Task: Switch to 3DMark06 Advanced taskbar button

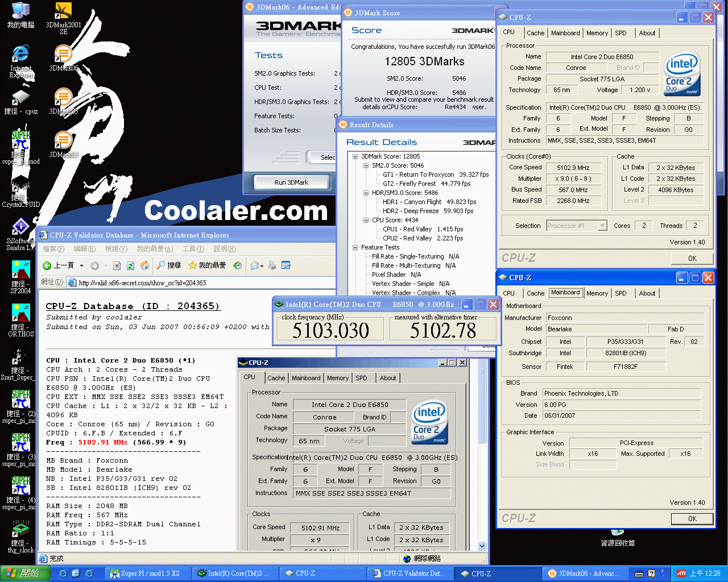Action: [586, 573]
